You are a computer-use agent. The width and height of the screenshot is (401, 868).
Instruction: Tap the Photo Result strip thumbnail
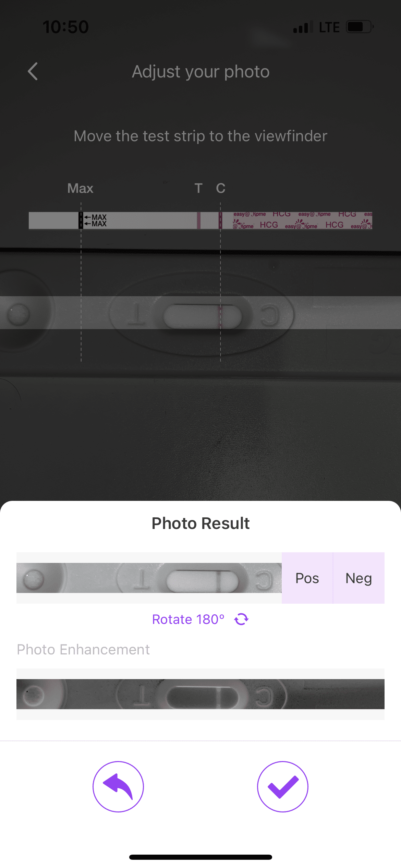149,578
